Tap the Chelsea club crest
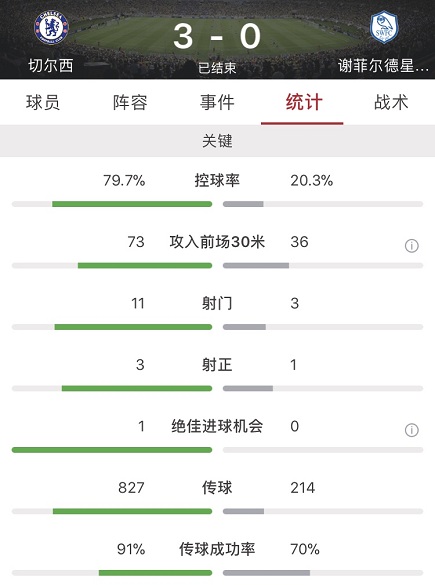This screenshot has width=435, height=585. tap(51, 28)
